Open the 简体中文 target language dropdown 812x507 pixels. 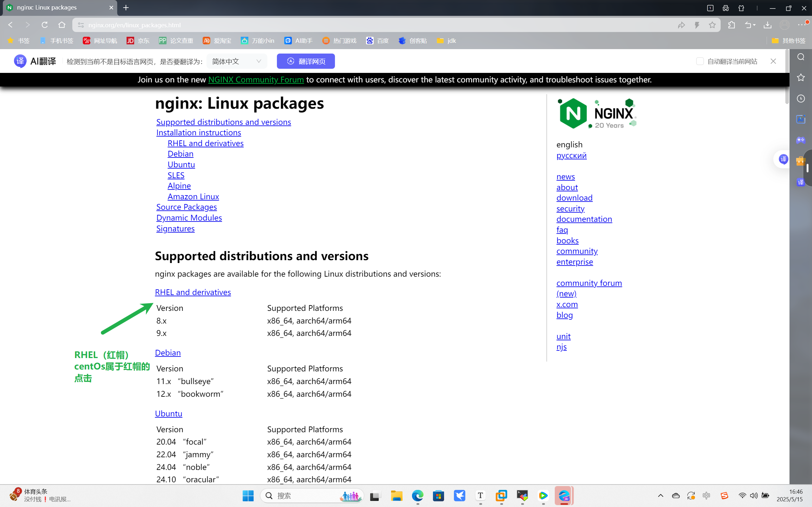(237, 61)
